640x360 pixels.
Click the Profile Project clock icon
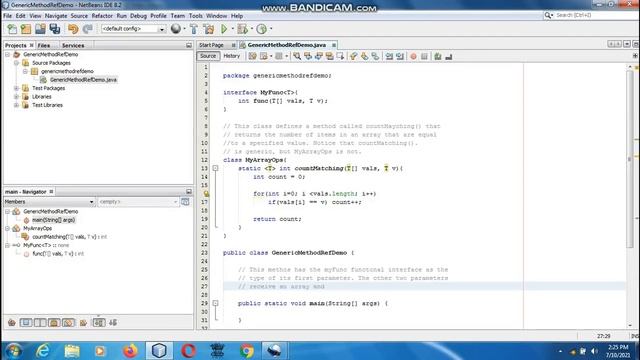(x=262, y=29)
